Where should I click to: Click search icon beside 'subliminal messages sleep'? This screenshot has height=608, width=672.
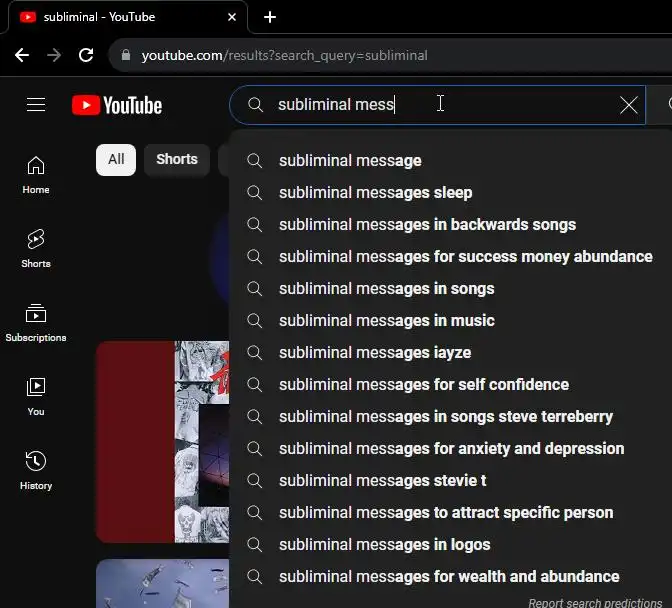[255, 192]
